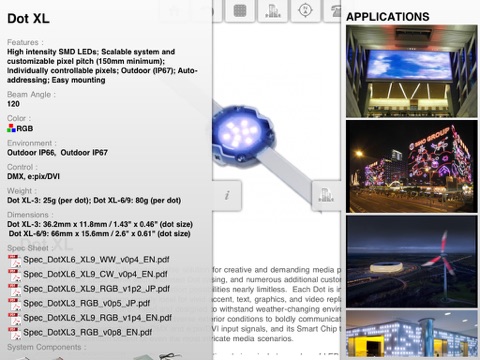480x360 pixels.
Task: Tap the Dot XL title
Action: [28, 18]
